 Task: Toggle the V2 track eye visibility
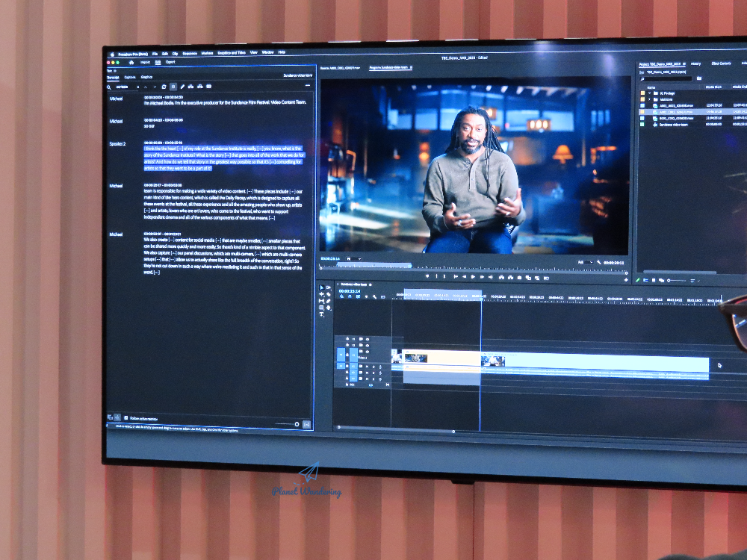coord(368,345)
